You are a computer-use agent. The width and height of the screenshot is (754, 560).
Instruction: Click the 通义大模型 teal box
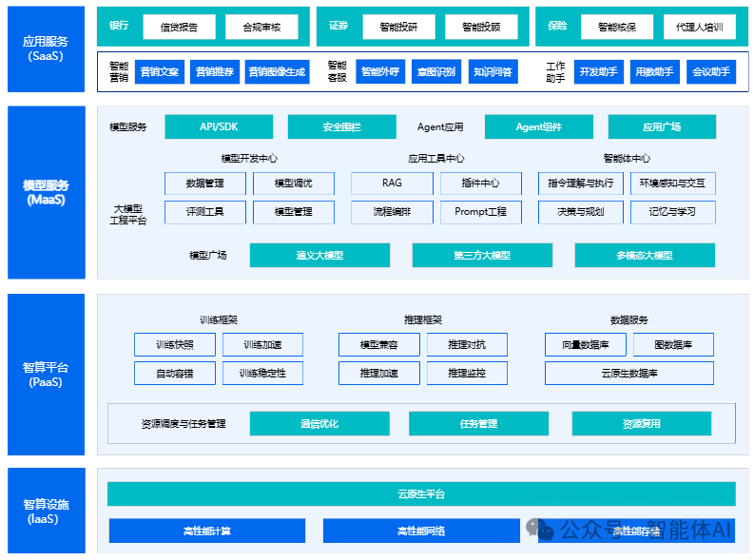pos(319,255)
